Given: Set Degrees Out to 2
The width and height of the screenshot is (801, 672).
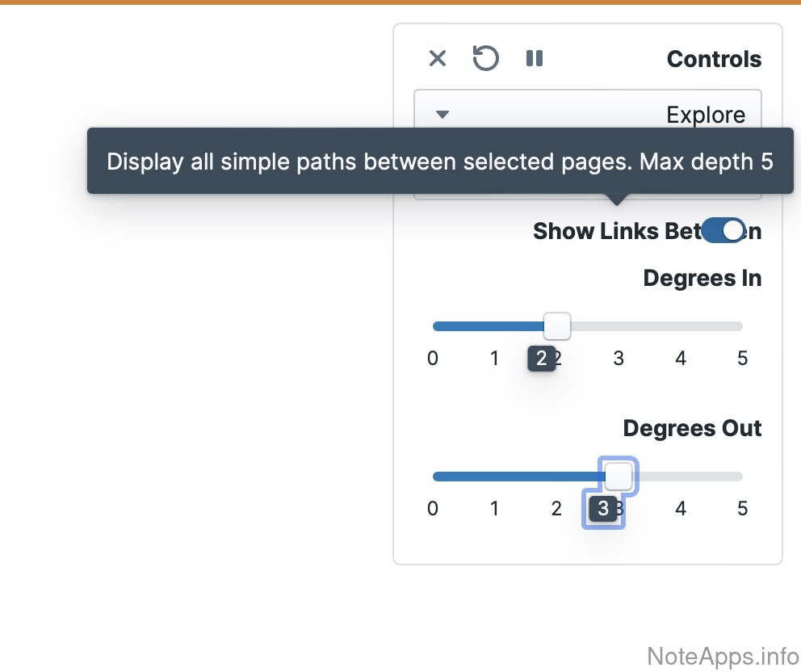Looking at the screenshot, I should (556, 477).
